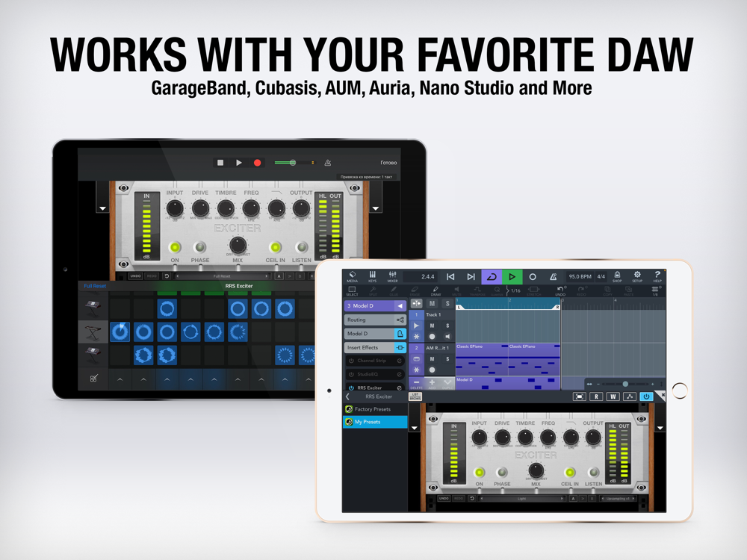Click the DRIVE knob on Cubasis Exciter
Screen dimensions: 747x560
pos(502,437)
